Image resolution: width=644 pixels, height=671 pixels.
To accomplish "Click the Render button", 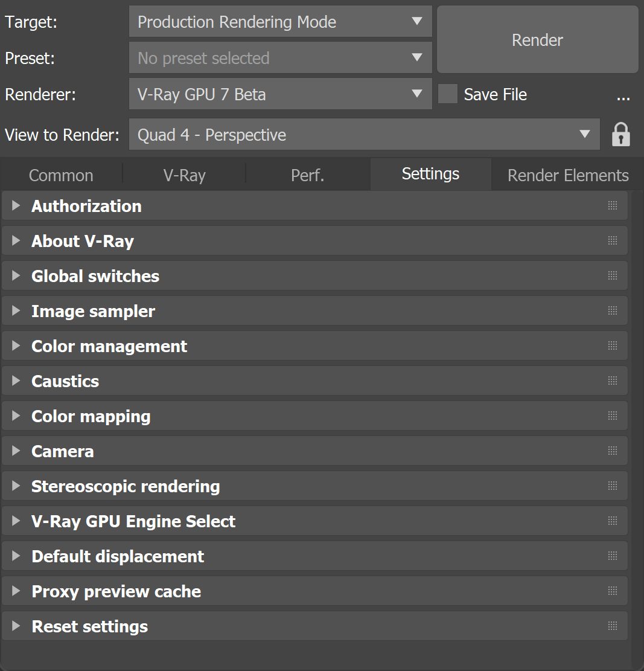I will tap(538, 40).
